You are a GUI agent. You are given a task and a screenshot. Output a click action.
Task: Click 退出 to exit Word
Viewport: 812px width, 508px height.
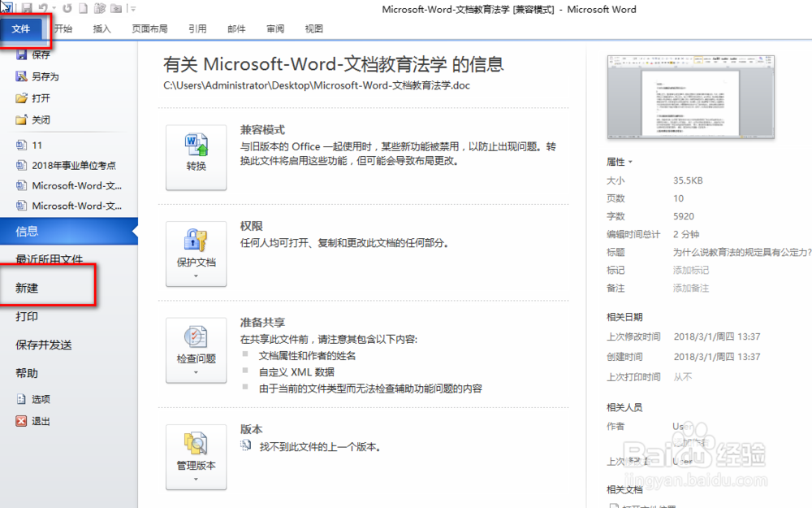[x=33, y=421]
